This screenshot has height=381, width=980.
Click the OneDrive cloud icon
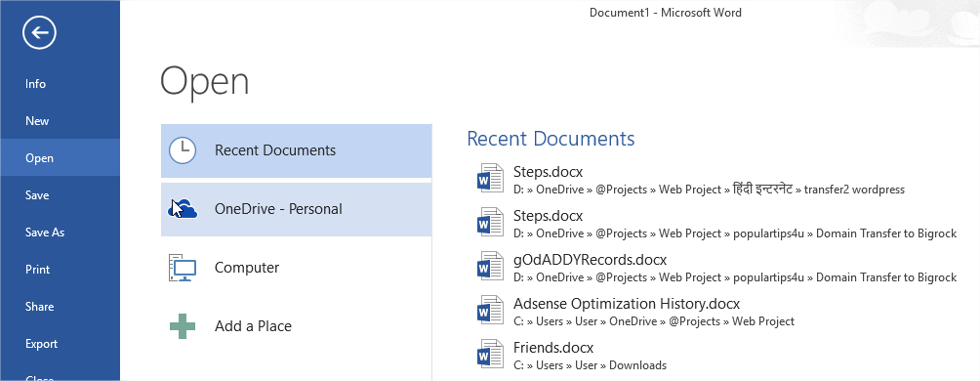tap(184, 209)
